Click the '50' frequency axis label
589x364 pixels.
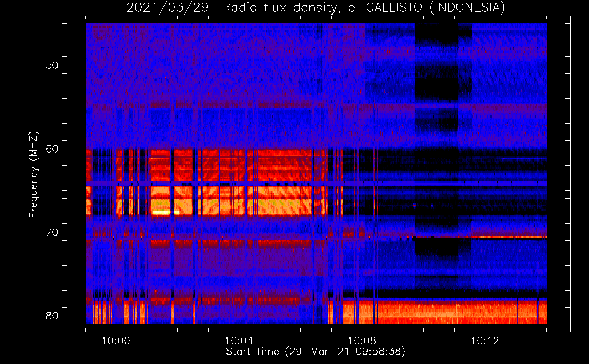pos(52,65)
